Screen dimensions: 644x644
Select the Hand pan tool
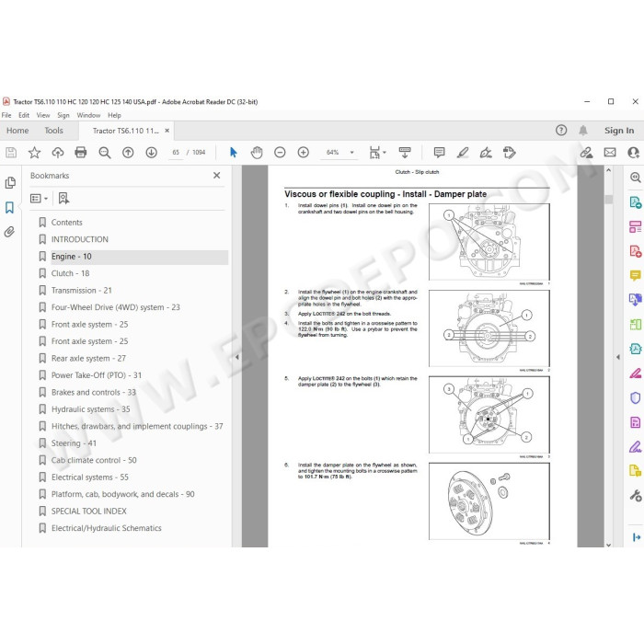257,153
